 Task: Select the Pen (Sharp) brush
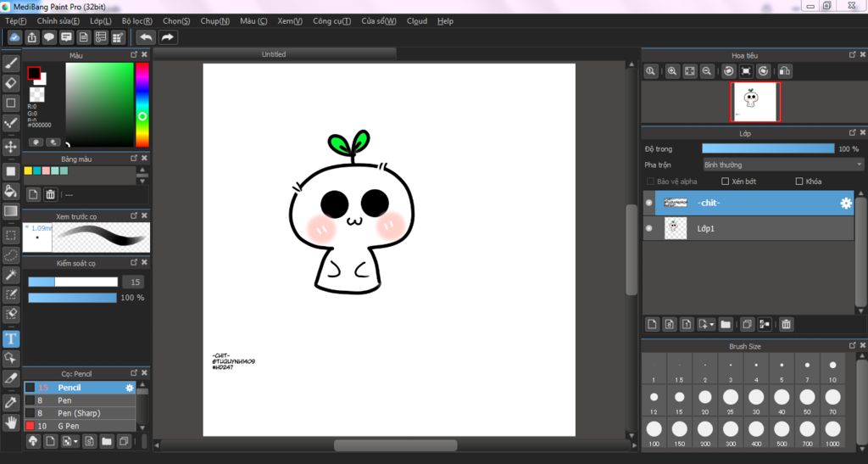point(79,413)
